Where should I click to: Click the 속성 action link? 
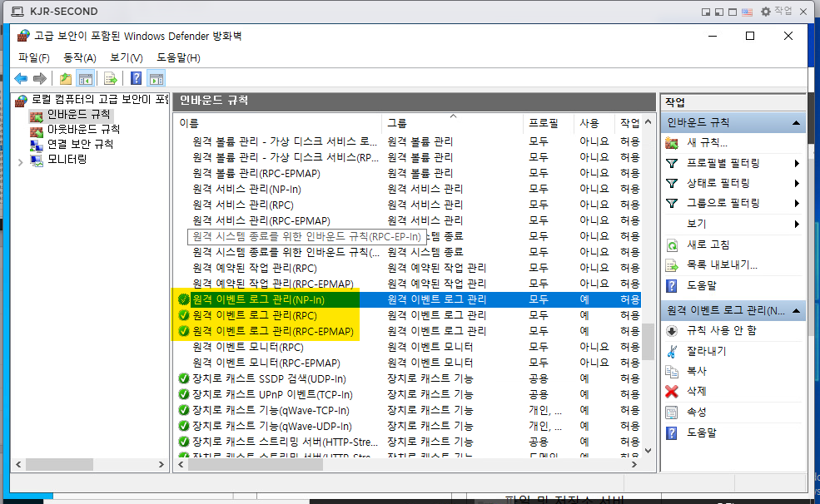[x=697, y=412]
